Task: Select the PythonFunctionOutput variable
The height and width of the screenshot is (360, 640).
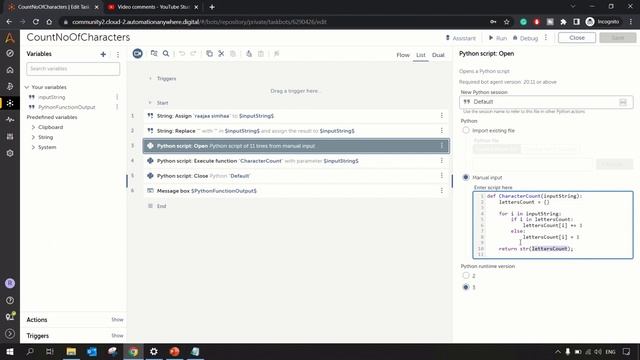Action: click(67, 107)
